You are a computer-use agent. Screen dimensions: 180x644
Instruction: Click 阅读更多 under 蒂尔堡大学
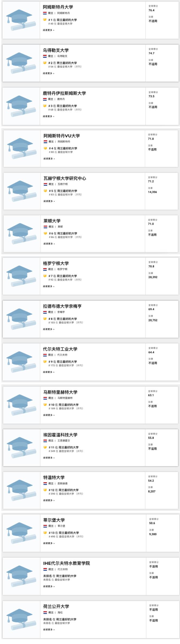[49, 543]
